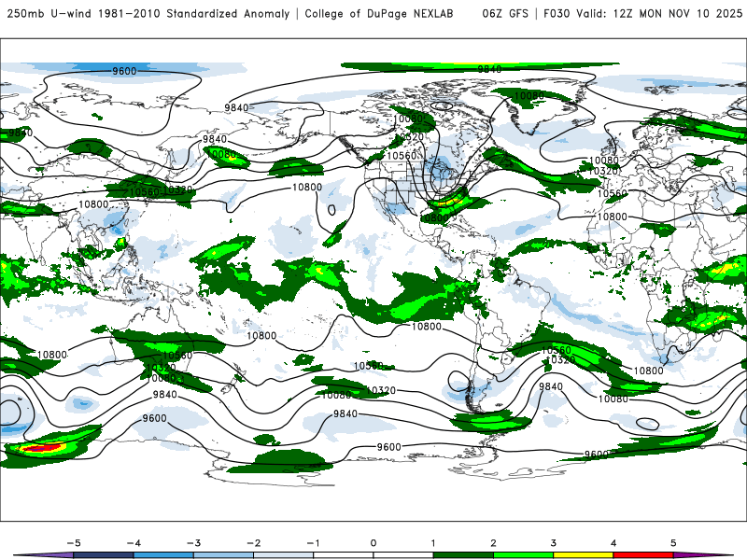
Task: Click the "10800" contour label over the Gulf of Mexico
Action: point(434,218)
